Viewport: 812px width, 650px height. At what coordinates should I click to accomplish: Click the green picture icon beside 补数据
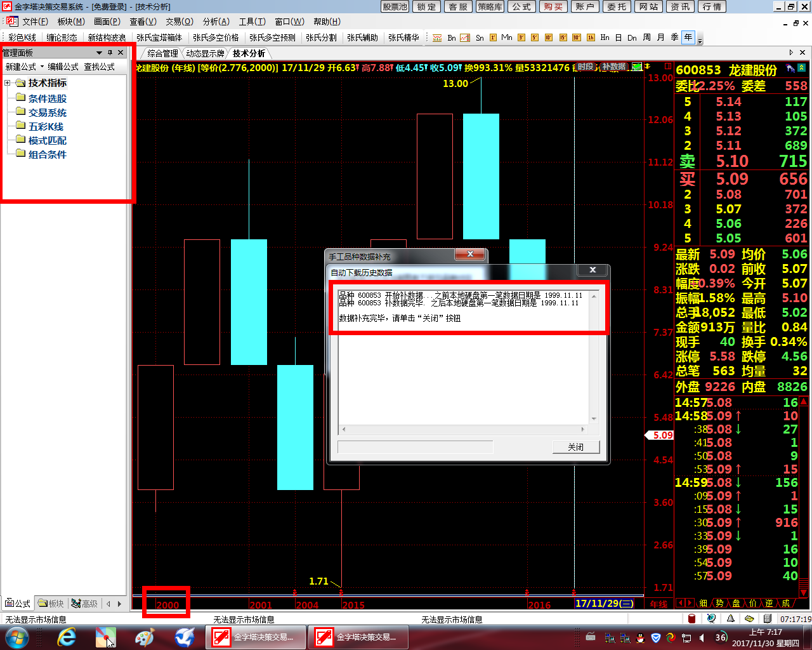point(637,67)
